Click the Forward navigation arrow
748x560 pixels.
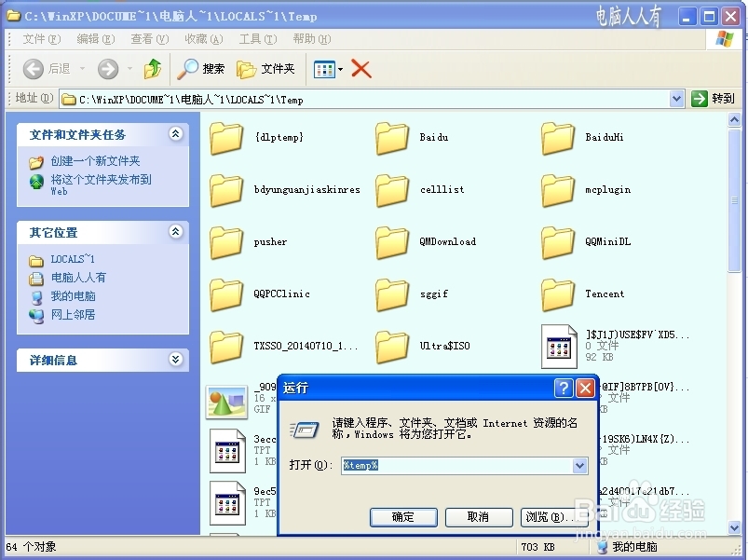[108, 69]
